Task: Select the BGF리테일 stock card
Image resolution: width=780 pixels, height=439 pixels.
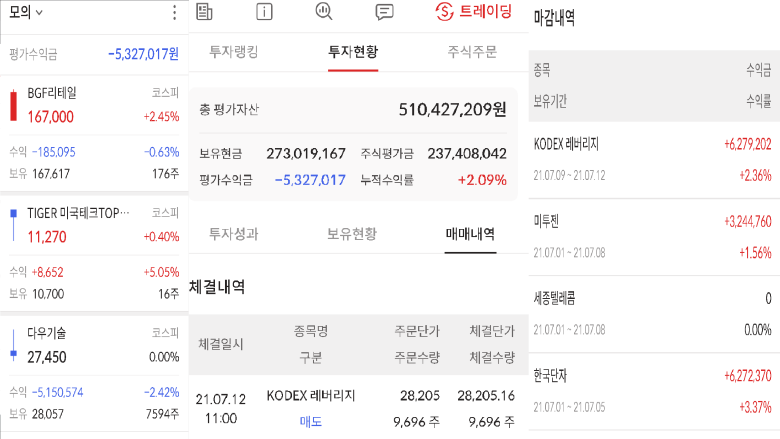Action: pyautogui.click(x=94, y=133)
